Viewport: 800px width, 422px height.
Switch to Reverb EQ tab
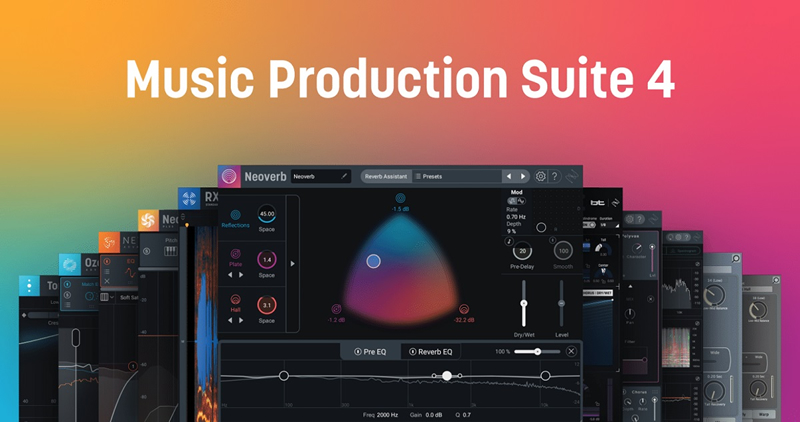[431, 352]
